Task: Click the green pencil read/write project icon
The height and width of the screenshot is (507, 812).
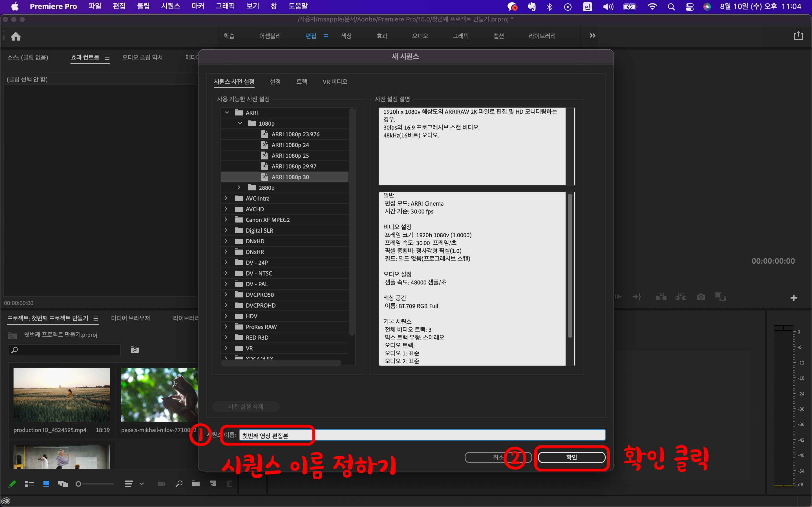Action: tap(12, 484)
